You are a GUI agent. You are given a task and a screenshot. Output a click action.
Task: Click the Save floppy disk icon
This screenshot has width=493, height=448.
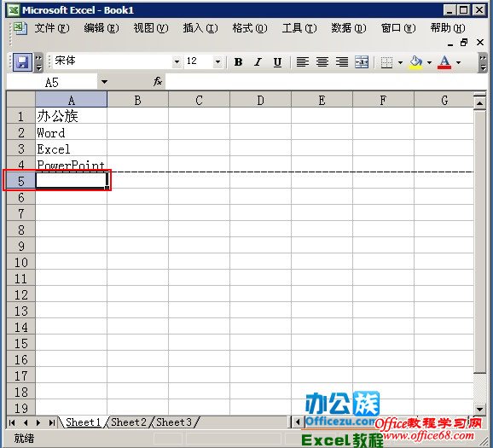coord(22,62)
